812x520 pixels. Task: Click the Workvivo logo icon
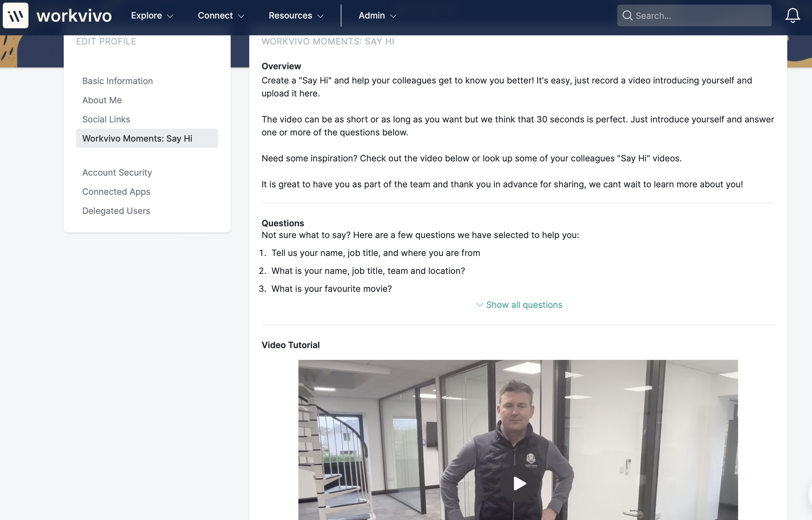click(15, 15)
